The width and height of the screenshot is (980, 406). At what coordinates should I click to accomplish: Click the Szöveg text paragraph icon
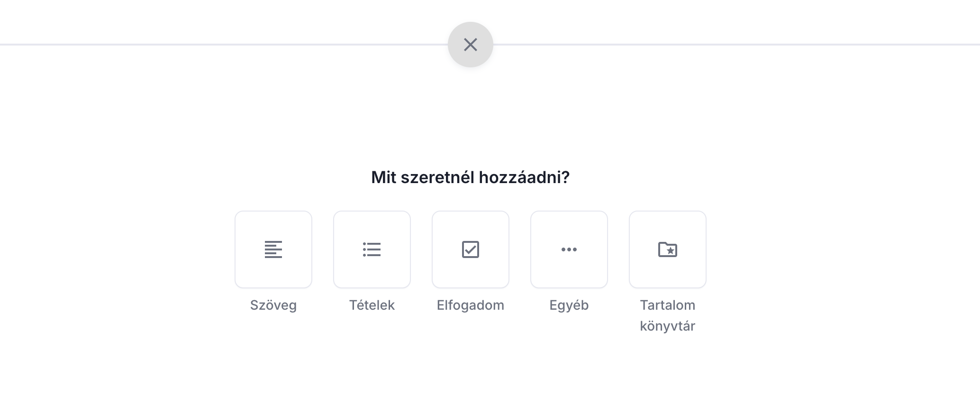273,249
